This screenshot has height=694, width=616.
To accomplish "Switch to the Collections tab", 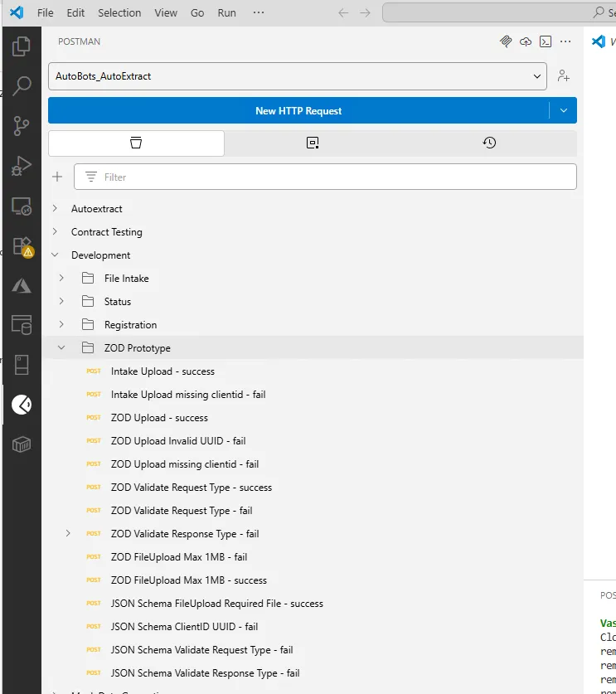I will point(136,143).
